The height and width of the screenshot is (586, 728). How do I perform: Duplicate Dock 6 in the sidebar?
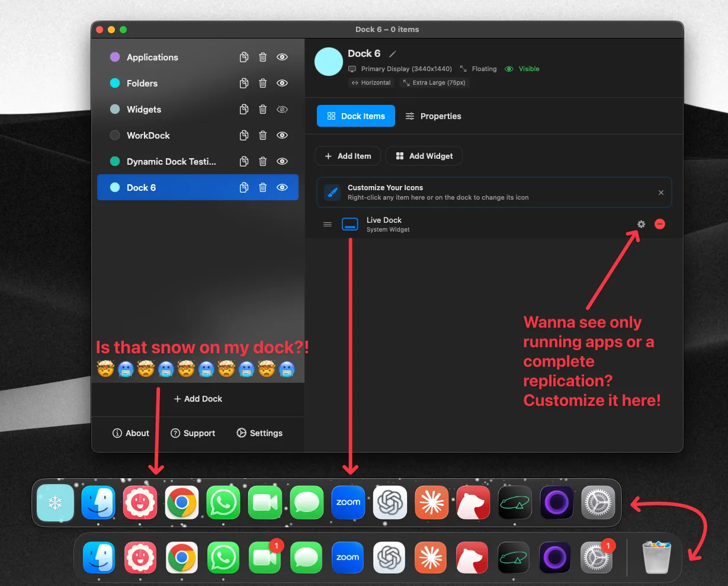(243, 188)
